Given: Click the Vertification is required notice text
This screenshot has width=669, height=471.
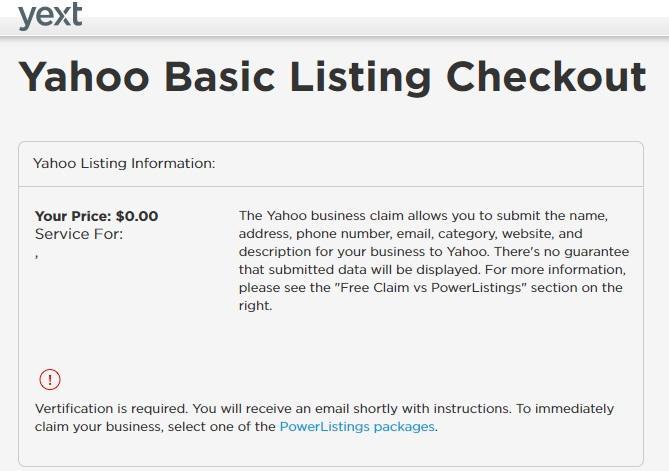Looking at the screenshot, I should pos(324,417).
